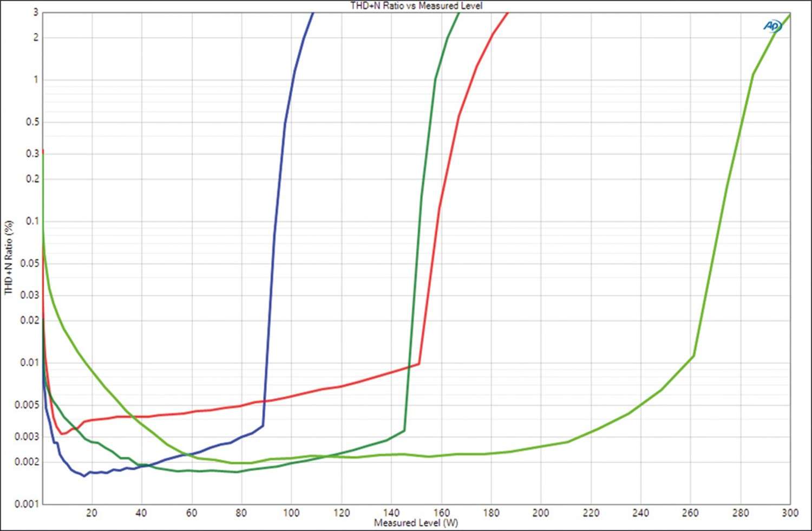Click y-axis tick label 0.005
The height and width of the screenshot is (531, 812).
pos(27,405)
